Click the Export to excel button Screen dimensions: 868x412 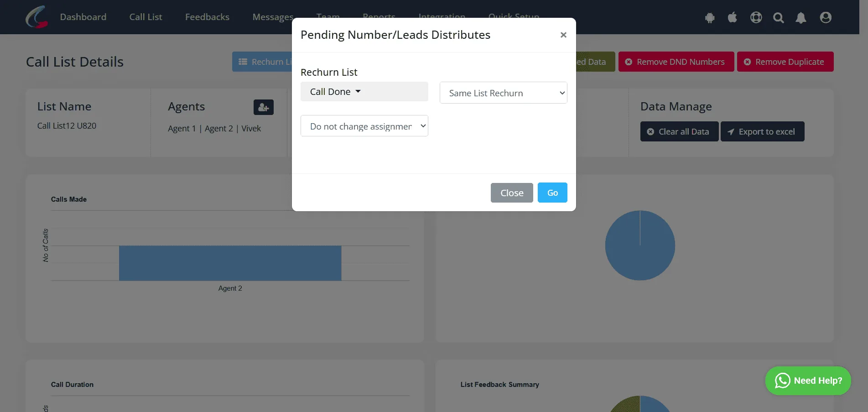[x=762, y=131]
